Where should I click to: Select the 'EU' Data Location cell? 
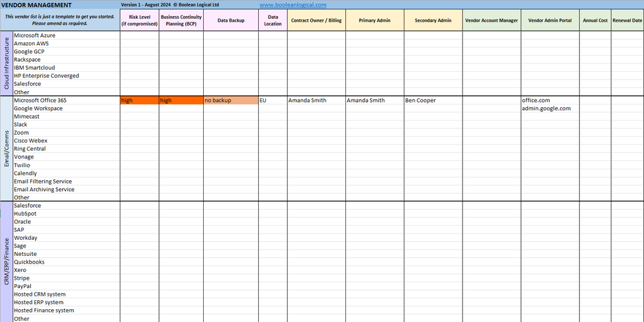(273, 100)
